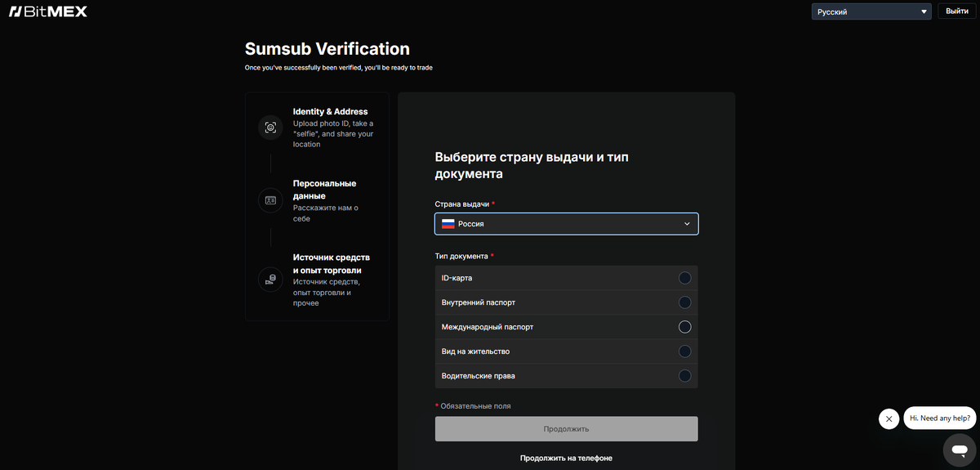The width and height of the screenshot is (980, 470).
Task: Click the 'Upload photo ID, take a selfie' description
Action: (x=333, y=134)
